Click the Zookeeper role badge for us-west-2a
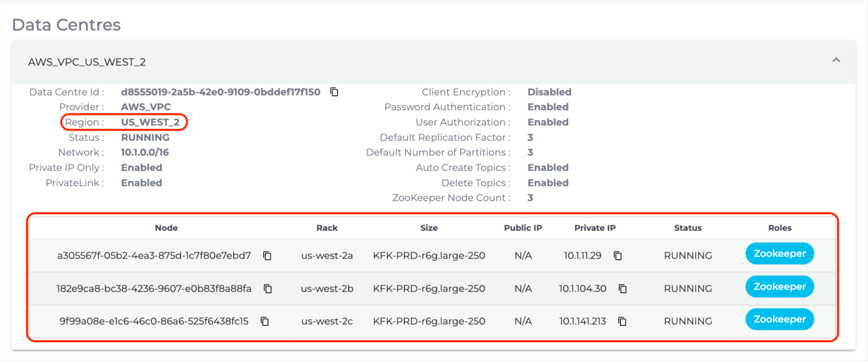This screenshot has width=868, height=362. coord(779,254)
